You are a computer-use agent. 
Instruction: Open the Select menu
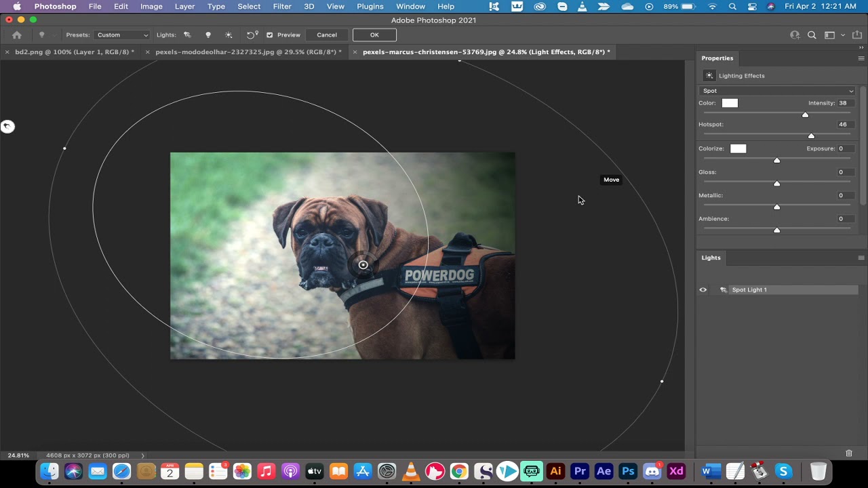pyautogui.click(x=249, y=6)
